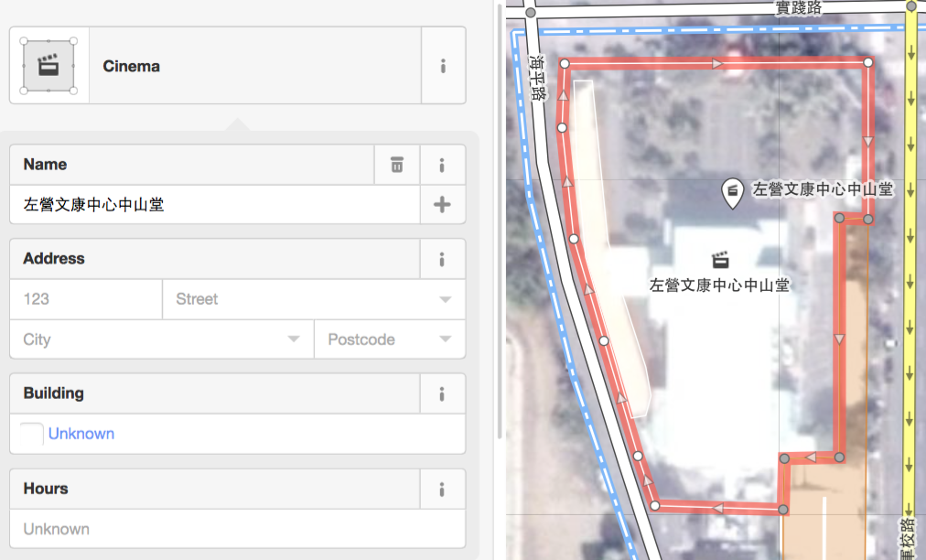926x560 pixels.
Task: Toggle the Building checkbox
Action: click(32, 434)
